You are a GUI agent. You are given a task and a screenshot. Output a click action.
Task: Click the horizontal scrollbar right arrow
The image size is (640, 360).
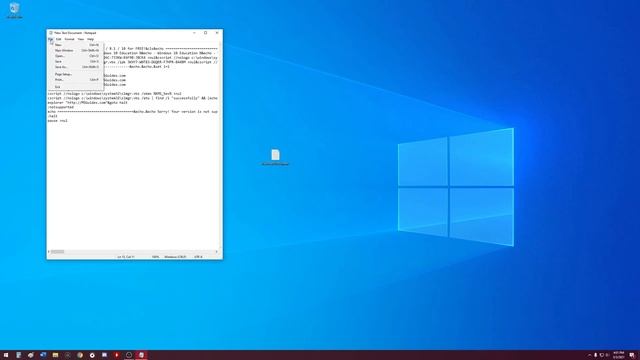tap(217, 252)
